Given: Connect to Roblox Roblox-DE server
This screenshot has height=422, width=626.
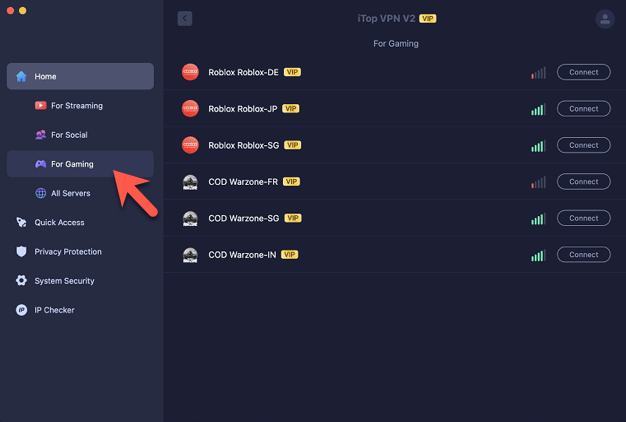Looking at the screenshot, I should (583, 72).
